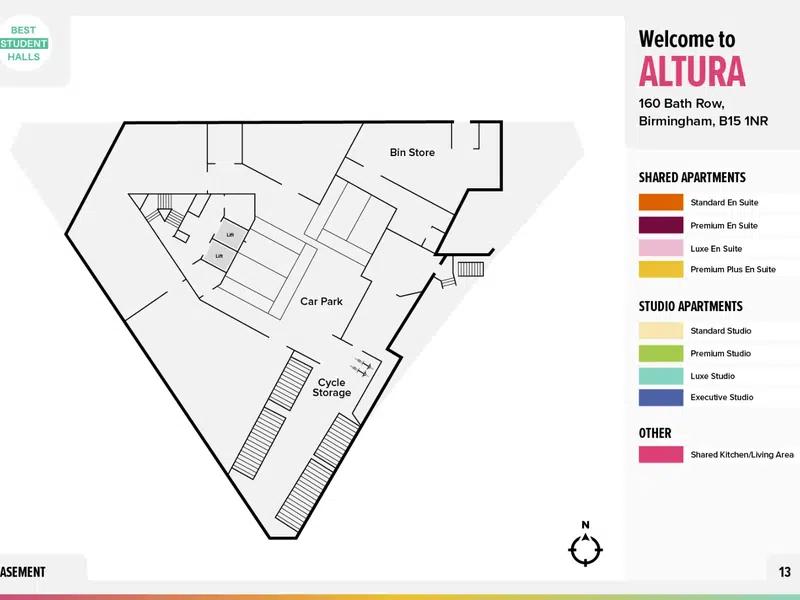Click the page number 13
The width and height of the screenshot is (800, 600).
click(785, 572)
